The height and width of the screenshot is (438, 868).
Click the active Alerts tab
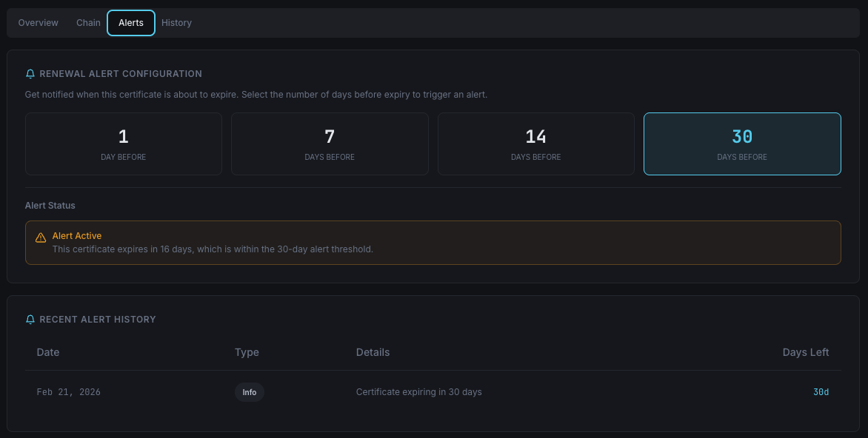[x=130, y=22]
